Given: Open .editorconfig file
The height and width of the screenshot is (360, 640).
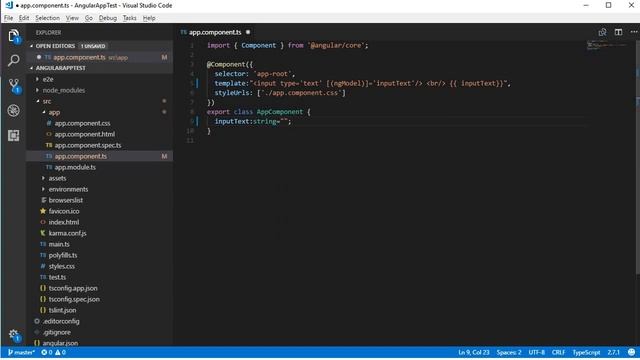Looking at the screenshot, I should coord(100,322).
